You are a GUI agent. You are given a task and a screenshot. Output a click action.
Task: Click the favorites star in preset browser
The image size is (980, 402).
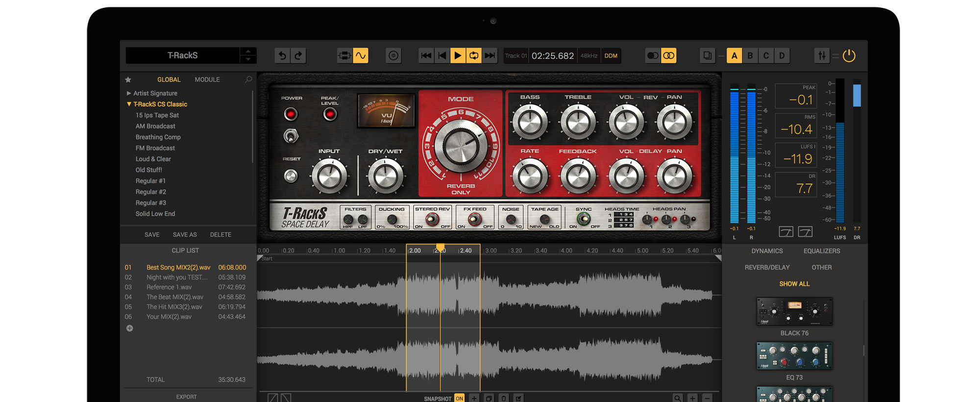tap(128, 79)
